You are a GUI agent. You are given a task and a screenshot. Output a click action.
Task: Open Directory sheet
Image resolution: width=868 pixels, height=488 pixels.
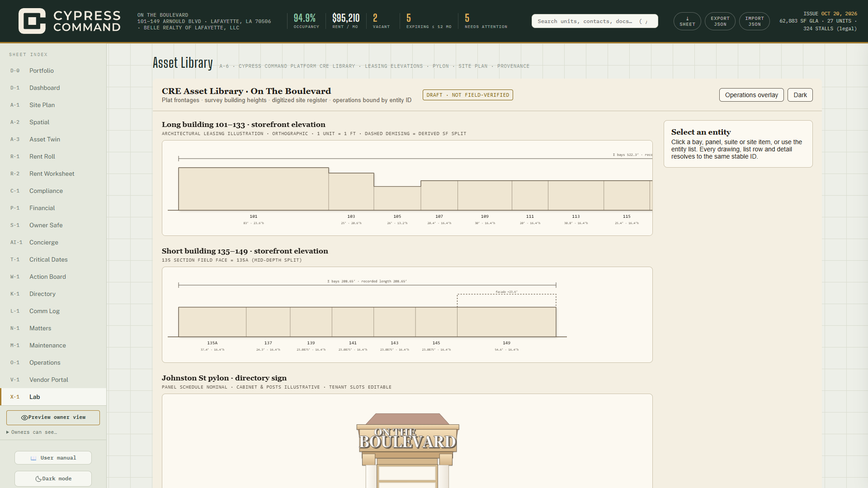coord(53,294)
